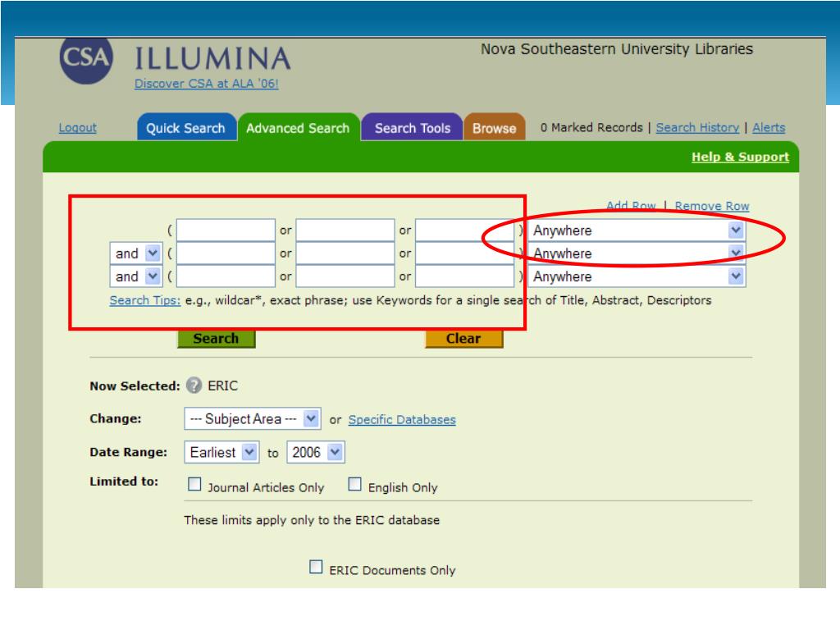Click the last search term box in row one

(x=464, y=231)
